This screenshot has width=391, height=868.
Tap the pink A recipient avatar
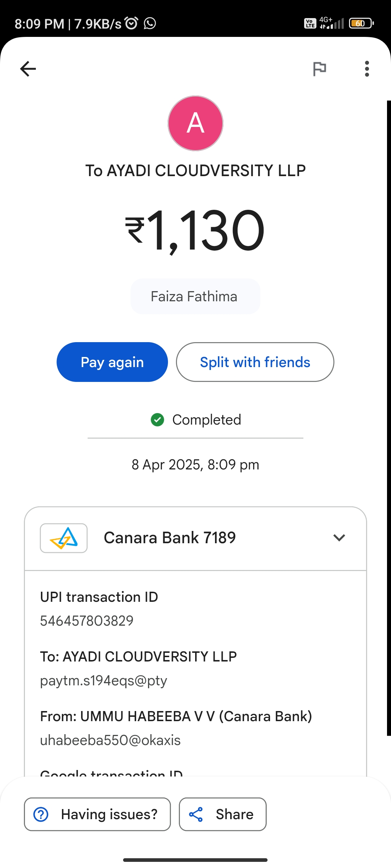(x=195, y=123)
